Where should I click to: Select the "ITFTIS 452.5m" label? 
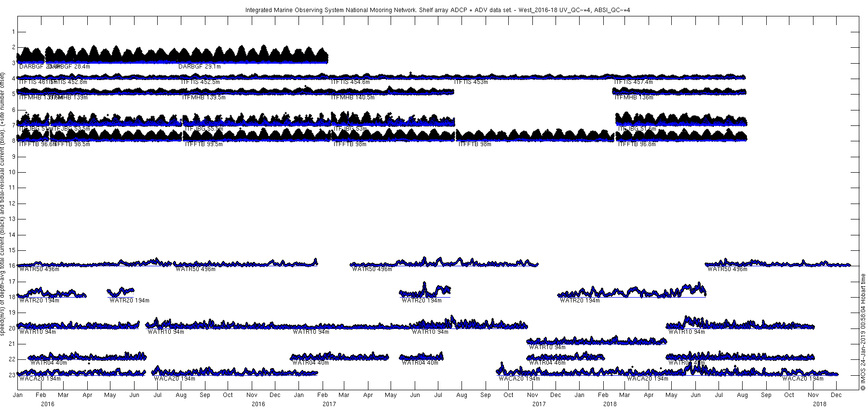click(201, 82)
